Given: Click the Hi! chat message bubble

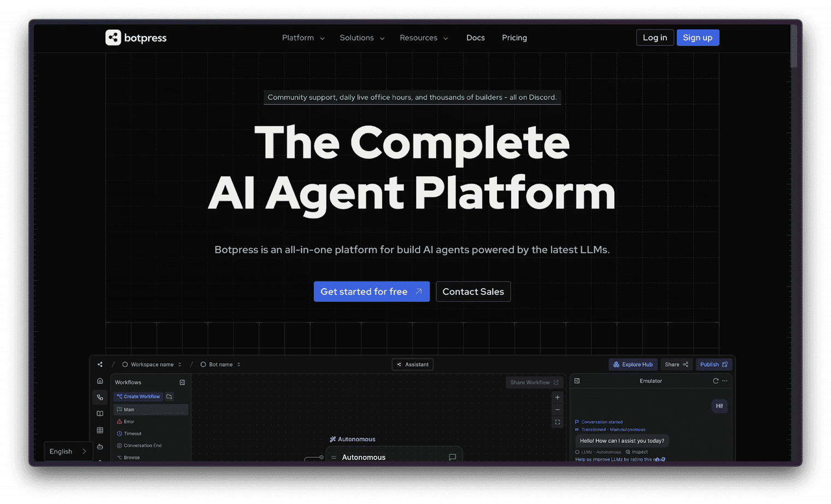Looking at the screenshot, I should point(719,406).
